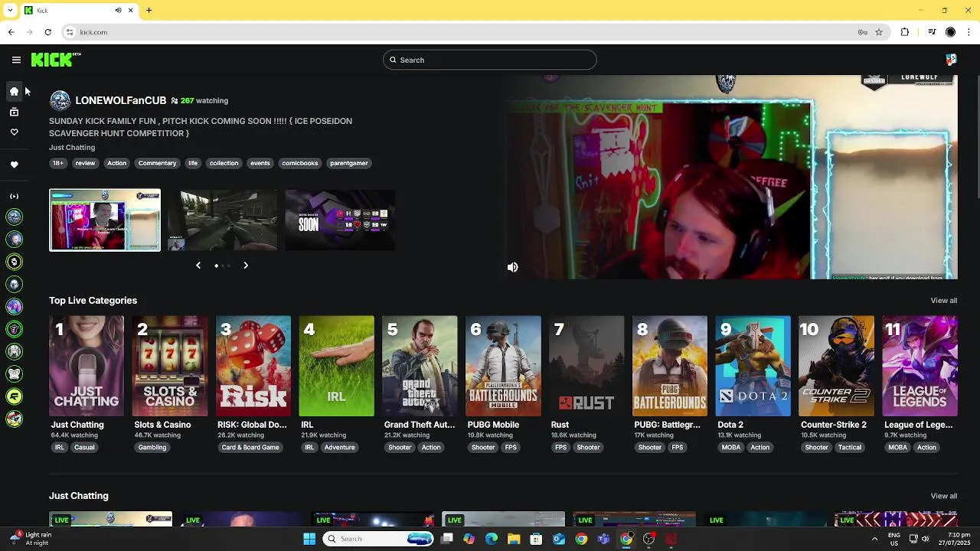Image resolution: width=980 pixels, height=551 pixels.
Task: Open the Chrome profile avatar menu
Action: [950, 32]
